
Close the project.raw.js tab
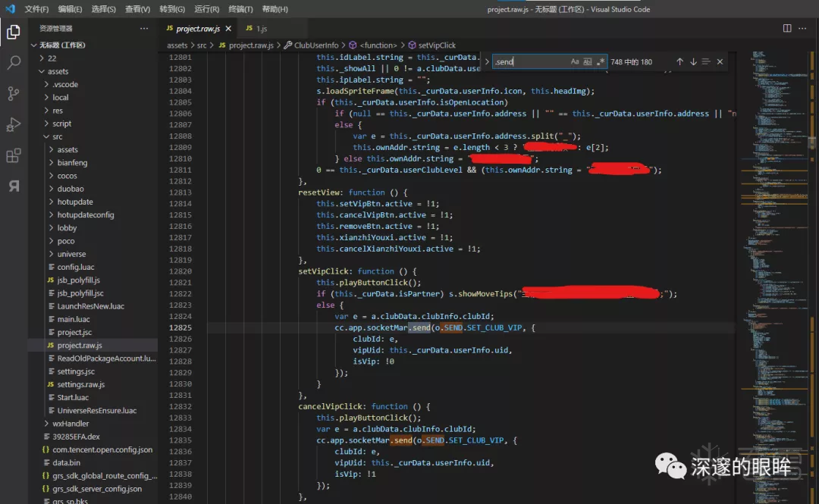click(x=228, y=29)
